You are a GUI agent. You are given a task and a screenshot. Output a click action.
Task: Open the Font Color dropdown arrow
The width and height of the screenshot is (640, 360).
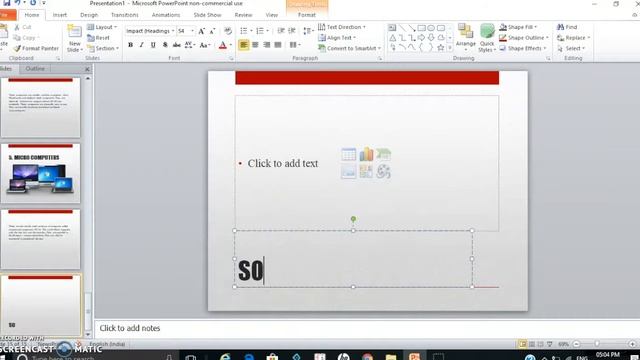tap(231, 45)
